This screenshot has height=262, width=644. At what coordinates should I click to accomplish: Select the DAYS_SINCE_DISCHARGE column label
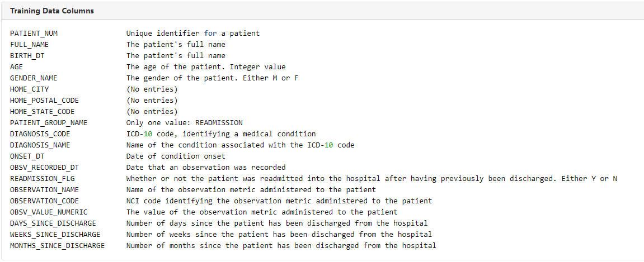(x=53, y=223)
